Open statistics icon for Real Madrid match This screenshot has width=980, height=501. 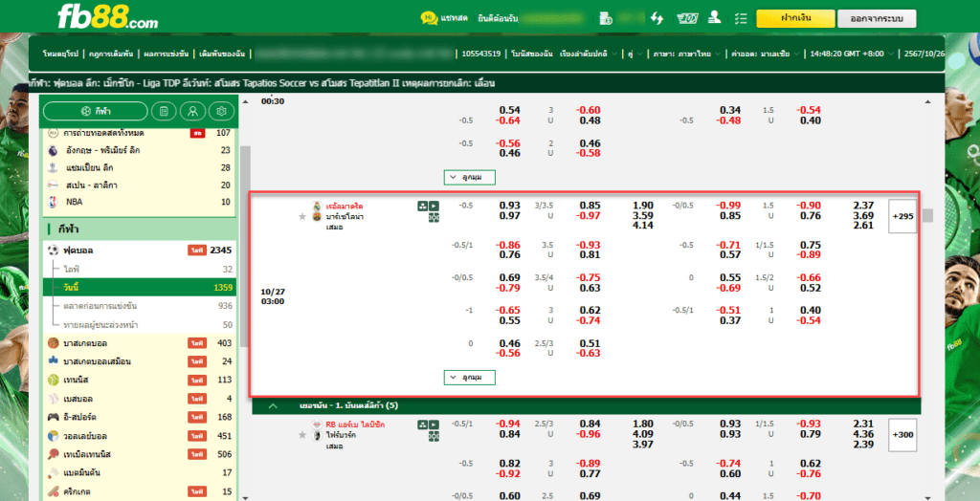point(423,206)
